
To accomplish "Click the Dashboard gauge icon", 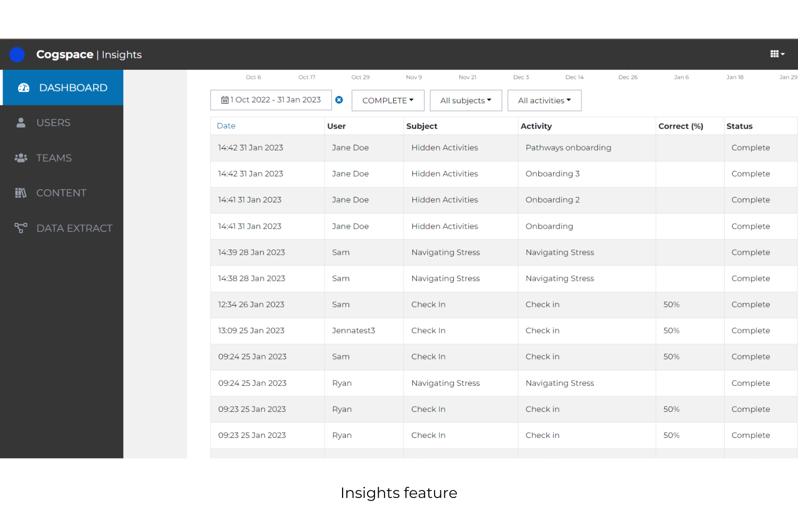I will [x=23, y=88].
